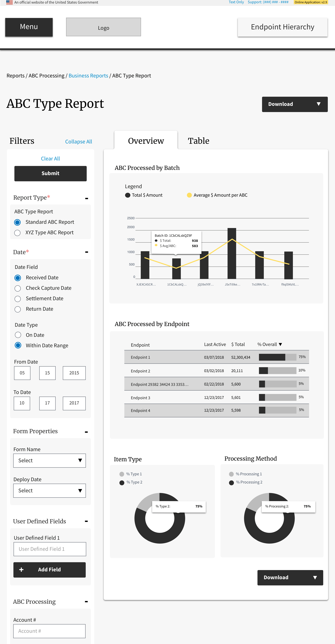Click Endpoint 1 progress bar 75%
The height and width of the screenshot is (644, 335).
pyautogui.click(x=277, y=357)
